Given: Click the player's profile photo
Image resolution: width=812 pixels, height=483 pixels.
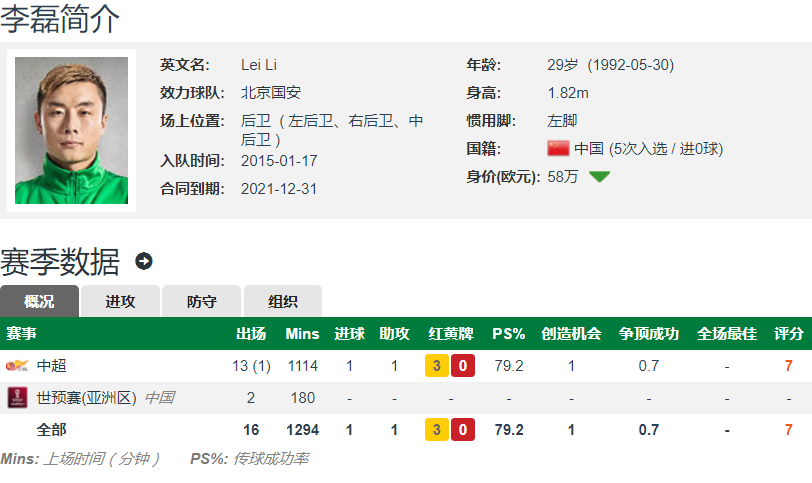Looking at the screenshot, I should pos(71,130).
